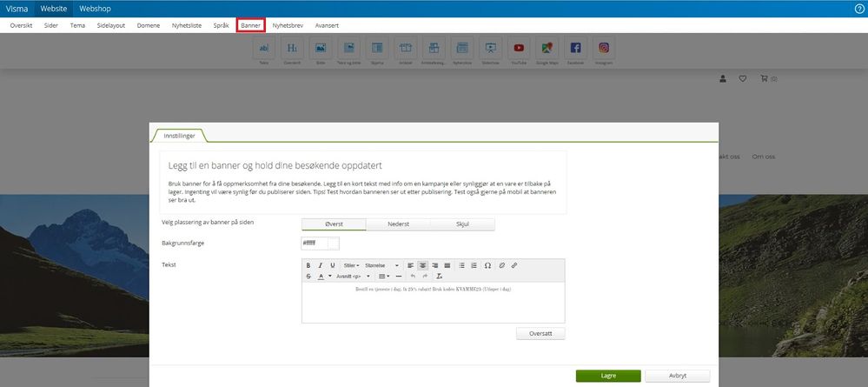Insert a link with the chain icon
The image size is (868, 387).
coord(514,265)
